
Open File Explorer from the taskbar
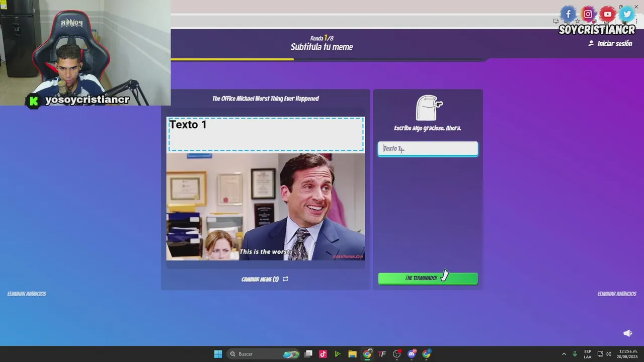[x=352, y=354]
